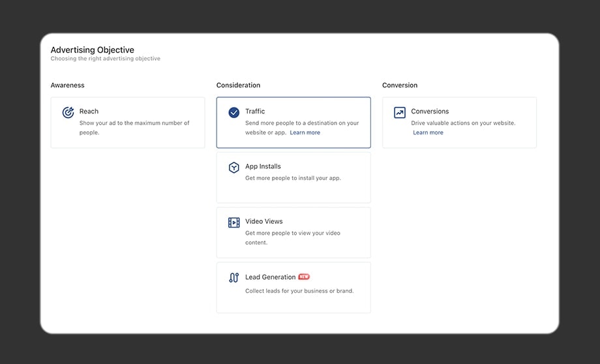This screenshot has height=364, width=600.
Task: Click the Consideration column heading
Action: [238, 85]
